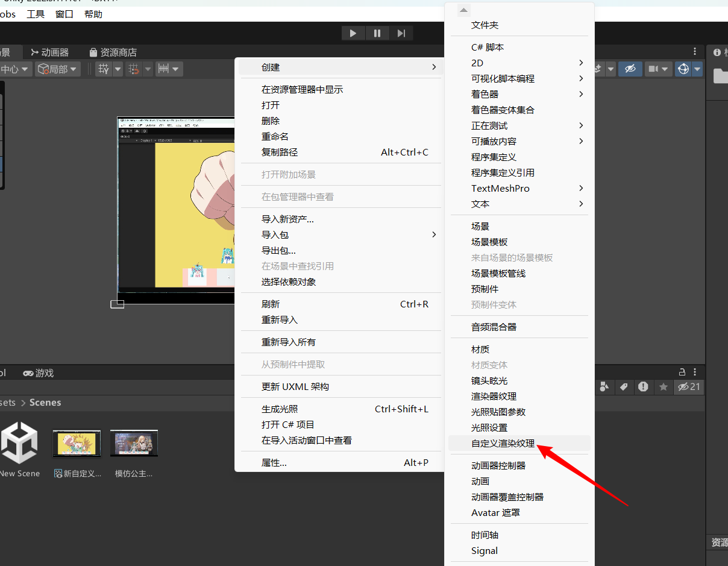Click 删除 in the context menu
This screenshot has height=566, width=728.
tap(341, 121)
